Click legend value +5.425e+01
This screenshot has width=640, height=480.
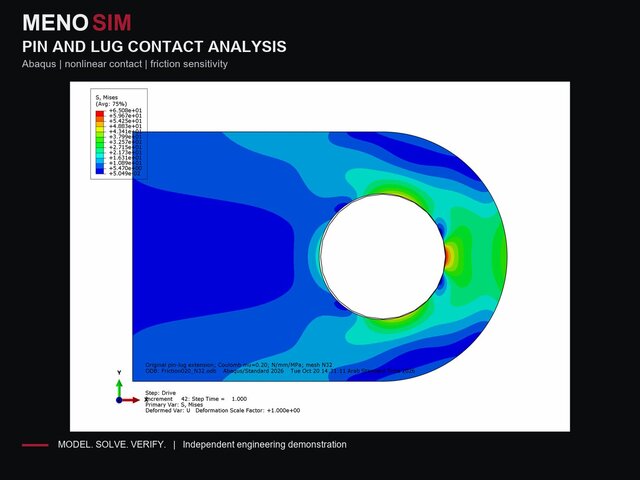click(125, 121)
